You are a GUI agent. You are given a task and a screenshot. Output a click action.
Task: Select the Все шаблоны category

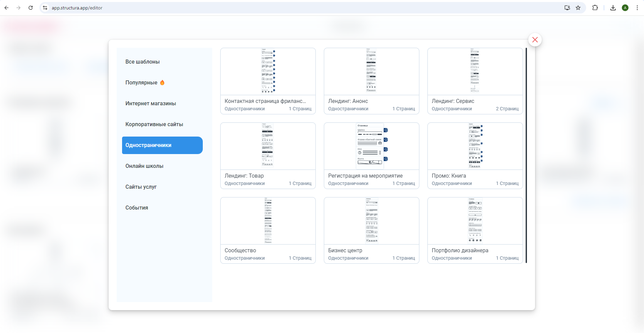pos(143,62)
